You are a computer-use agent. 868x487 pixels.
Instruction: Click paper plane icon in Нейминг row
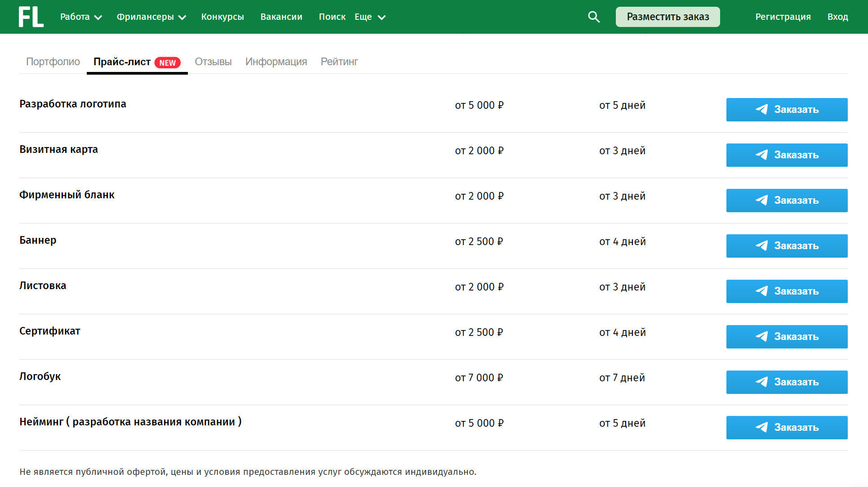click(761, 427)
